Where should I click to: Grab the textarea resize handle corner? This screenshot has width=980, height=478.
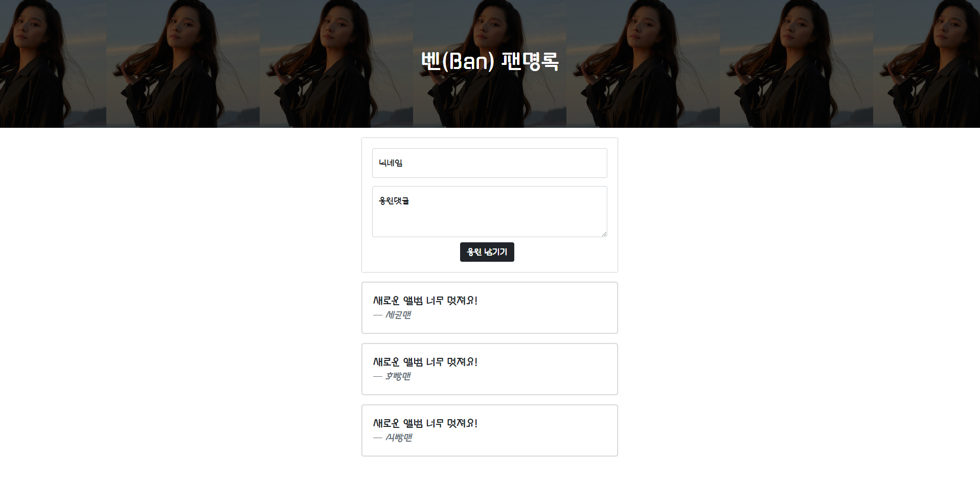pos(604,234)
